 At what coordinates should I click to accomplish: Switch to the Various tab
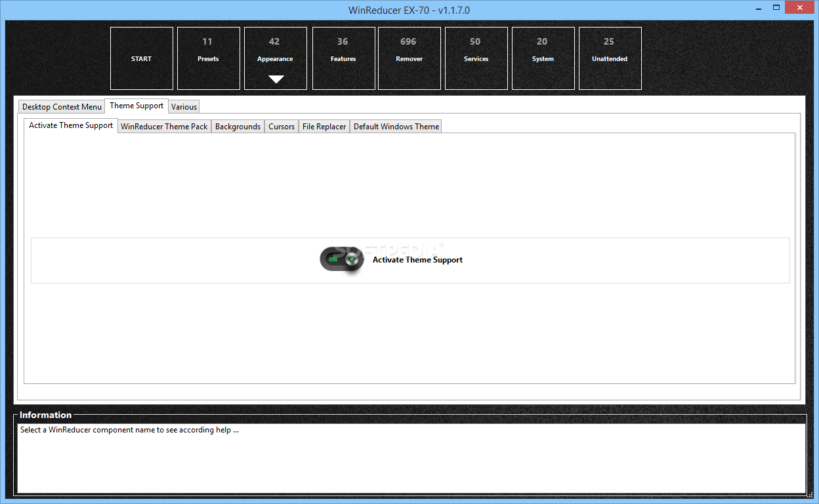coord(184,107)
